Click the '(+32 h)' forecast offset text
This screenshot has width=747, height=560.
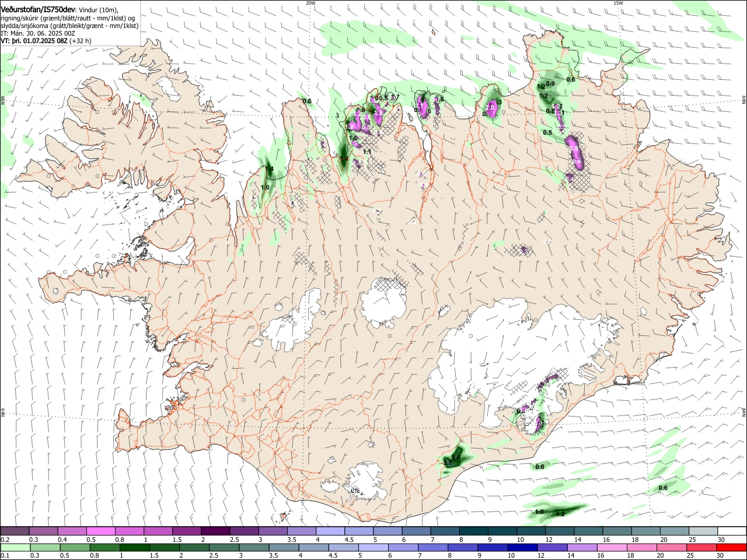[81, 41]
